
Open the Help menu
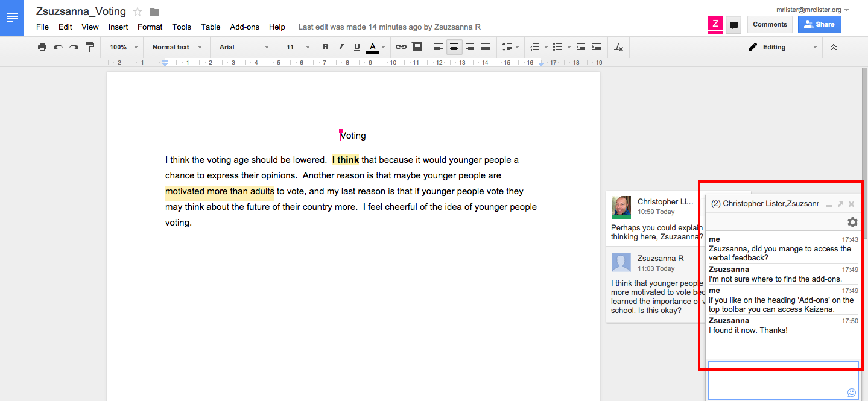[277, 27]
